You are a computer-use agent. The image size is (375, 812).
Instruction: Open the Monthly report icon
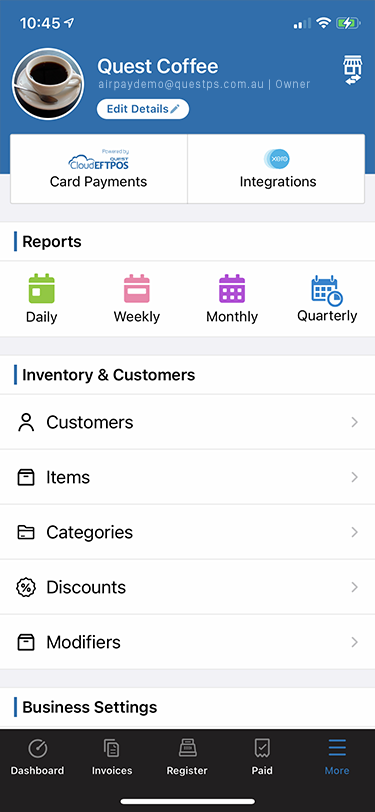(x=232, y=288)
